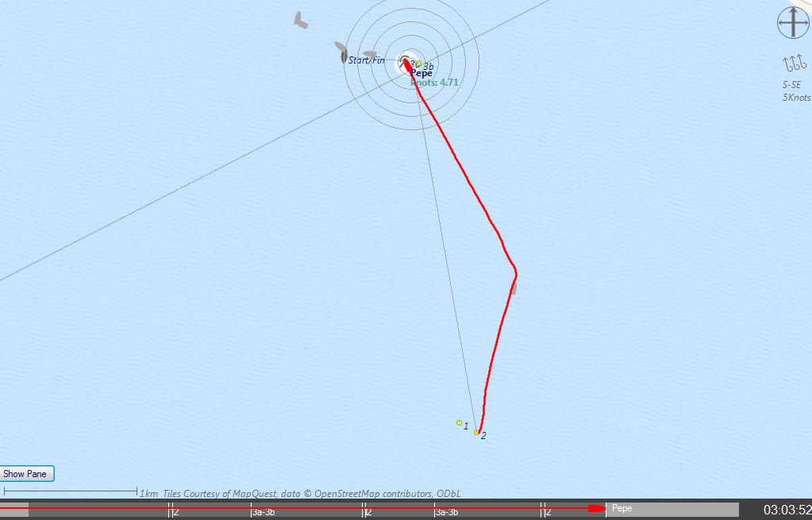Click the S-SE 5Knots wind label

pos(796,91)
